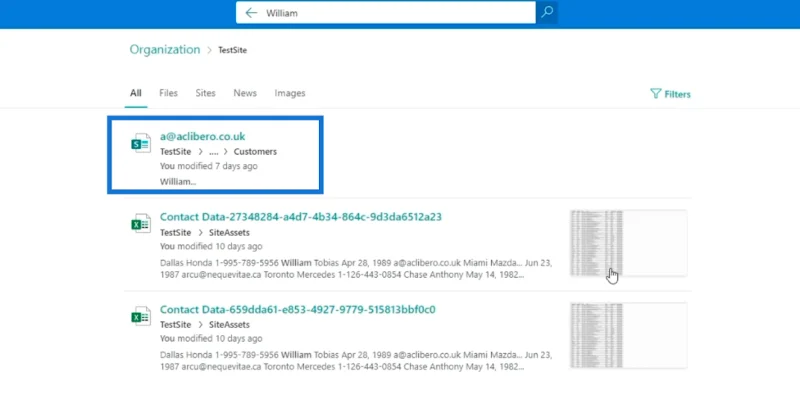
Task: Click Excel icon for Contact Data-659dda61
Action: click(x=141, y=316)
